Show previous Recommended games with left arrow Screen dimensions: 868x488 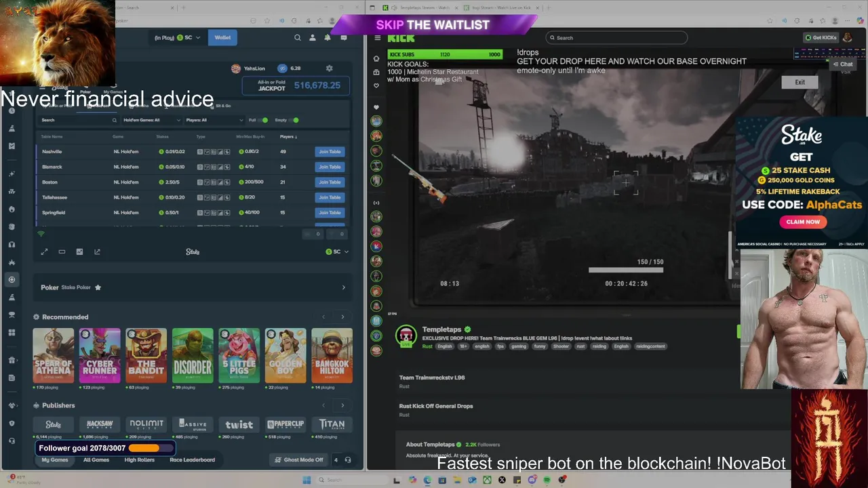(323, 317)
